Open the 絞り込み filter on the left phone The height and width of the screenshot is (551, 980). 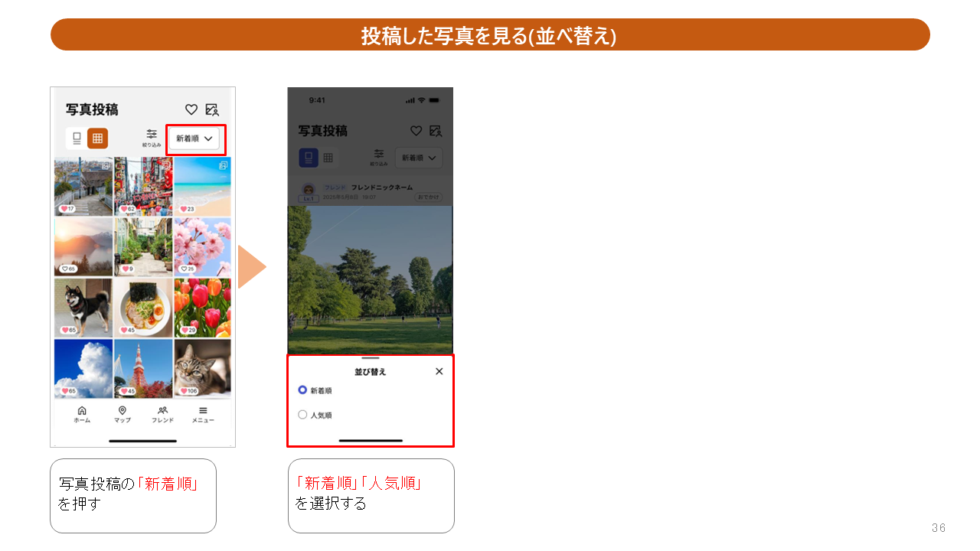click(152, 137)
